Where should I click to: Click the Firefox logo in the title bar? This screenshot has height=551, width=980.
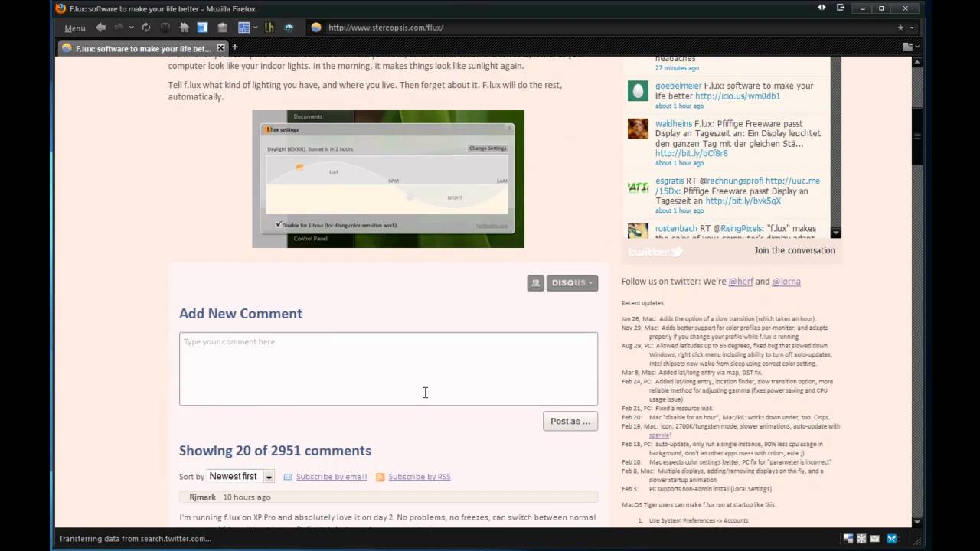click(61, 8)
